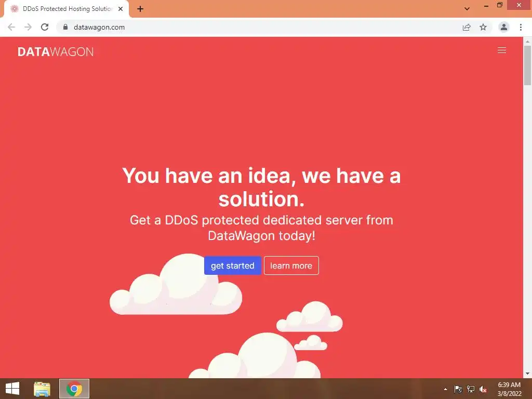Reload the current page
This screenshot has width=532, height=399.
click(x=45, y=27)
